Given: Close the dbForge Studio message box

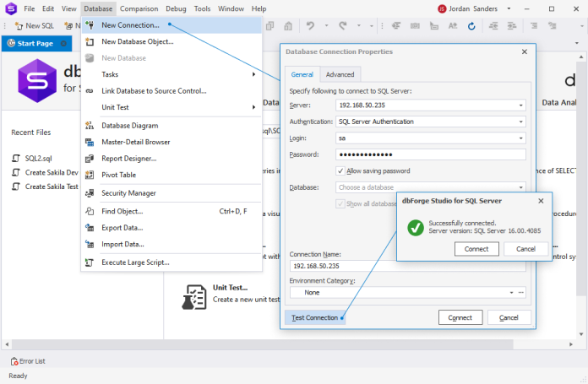Looking at the screenshot, I should click(541, 201).
